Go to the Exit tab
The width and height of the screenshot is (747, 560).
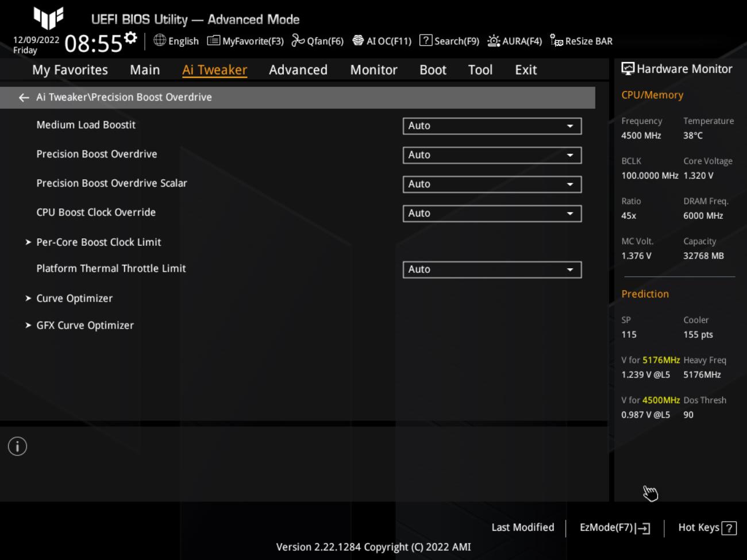pos(526,70)
